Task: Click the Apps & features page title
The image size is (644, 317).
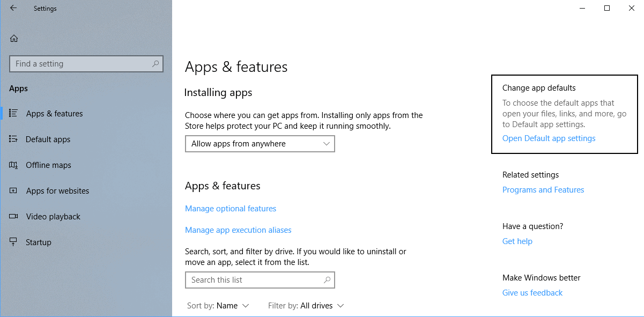Action: (236, 67)
